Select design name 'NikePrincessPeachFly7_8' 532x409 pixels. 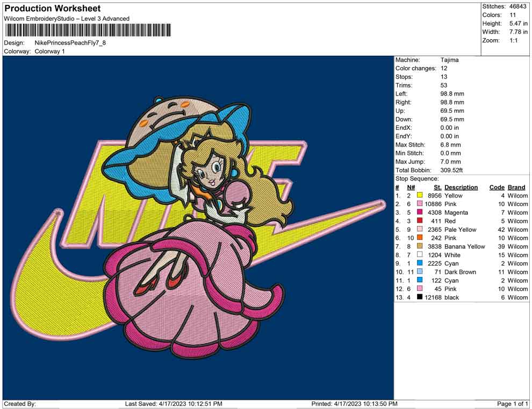(70, 43)
